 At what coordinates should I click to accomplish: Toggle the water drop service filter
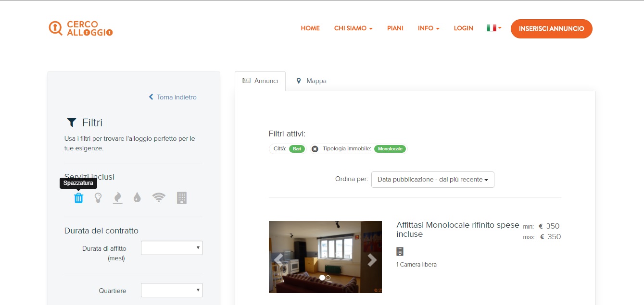coord(137,198)
